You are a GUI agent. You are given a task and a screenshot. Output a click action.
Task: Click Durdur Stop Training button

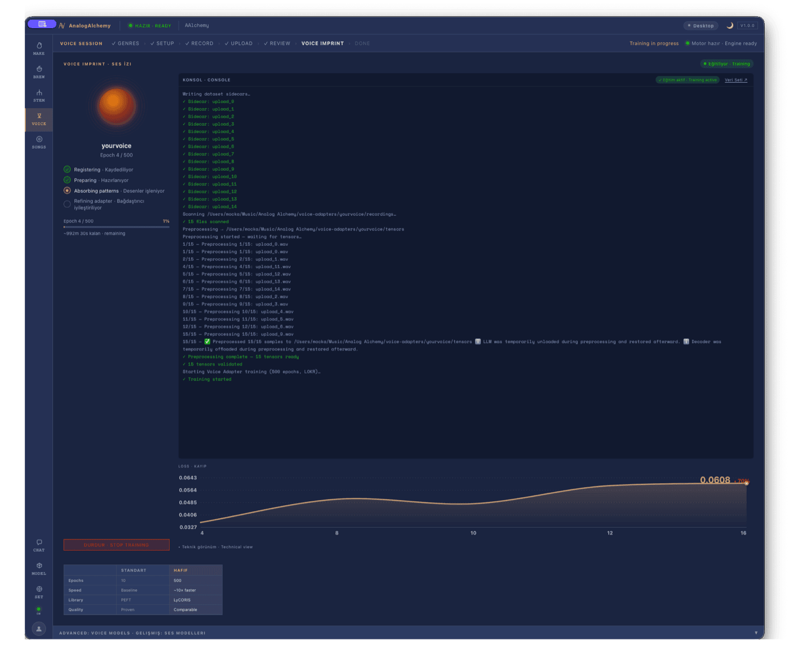pos(117,545)
